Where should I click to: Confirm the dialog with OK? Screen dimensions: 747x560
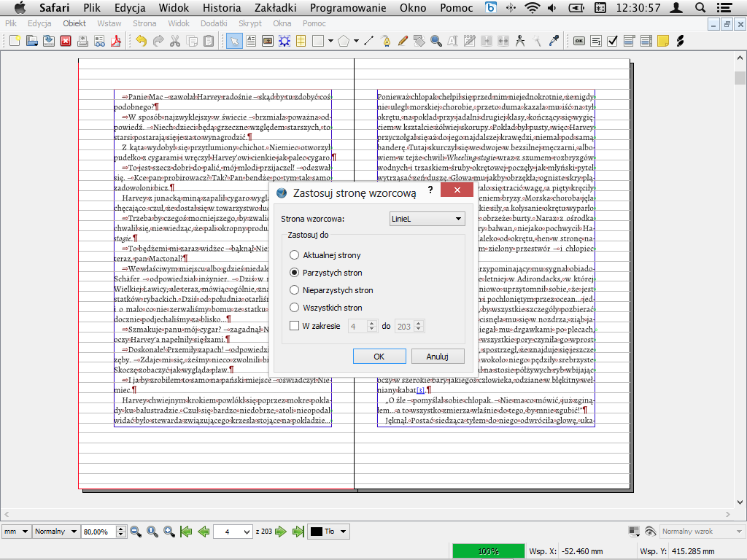[379, 357]
